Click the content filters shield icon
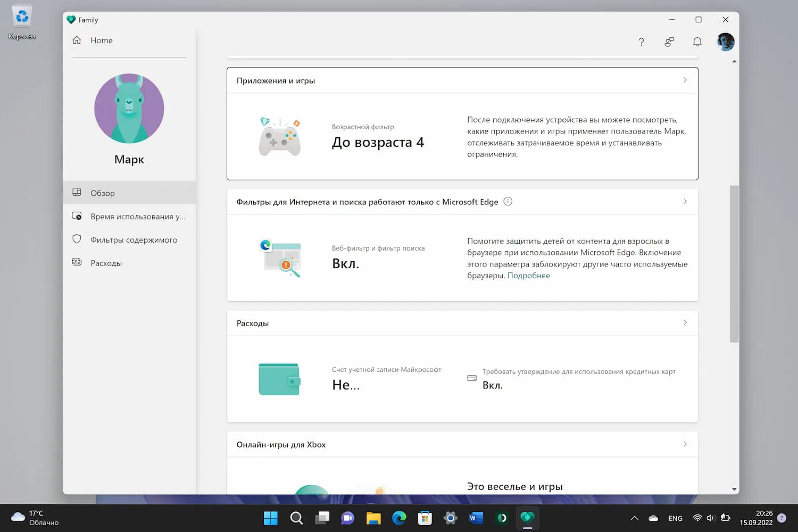798x532 pixels. [77, 239]
